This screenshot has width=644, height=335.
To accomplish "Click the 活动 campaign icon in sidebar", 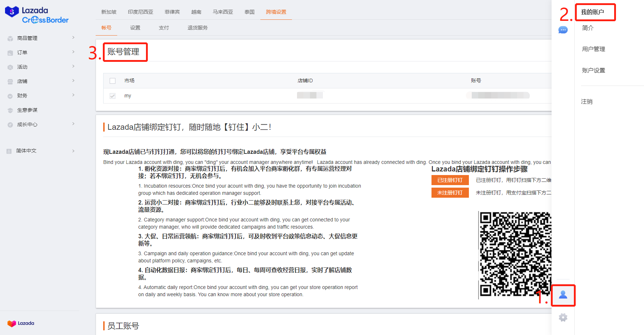I will pos(10,67).
